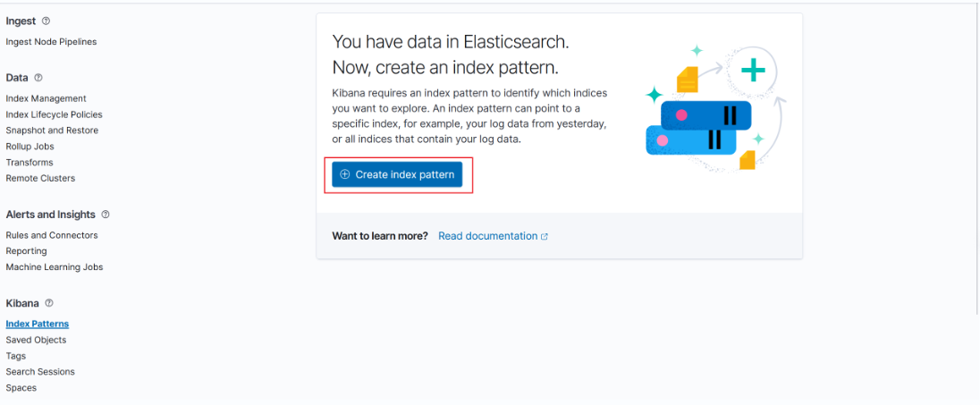Screen dimensions: 980x405
Task: Select Snapshot and Restore
Action: click(52, 131)
